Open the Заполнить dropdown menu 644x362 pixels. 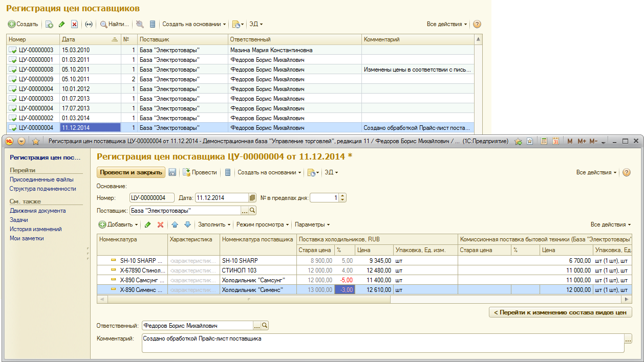[x=214, y=224]
